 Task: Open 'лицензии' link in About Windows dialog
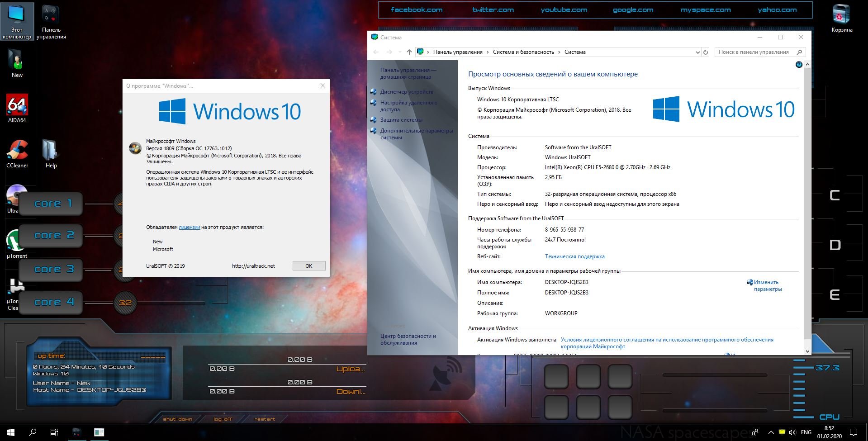tap(189, 227)
